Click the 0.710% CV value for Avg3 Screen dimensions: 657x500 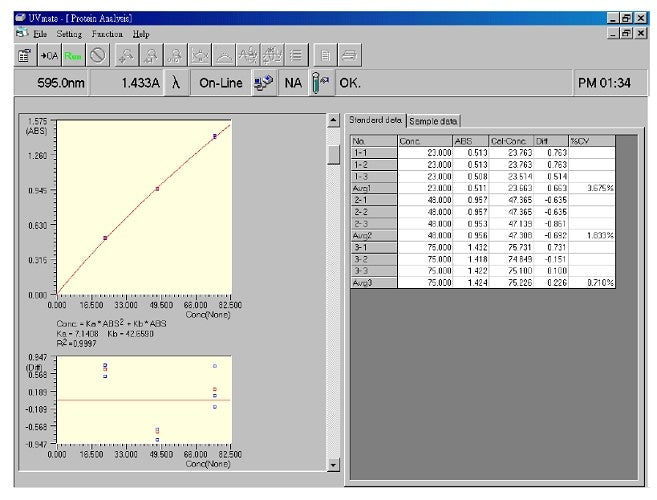click(592, 283)
